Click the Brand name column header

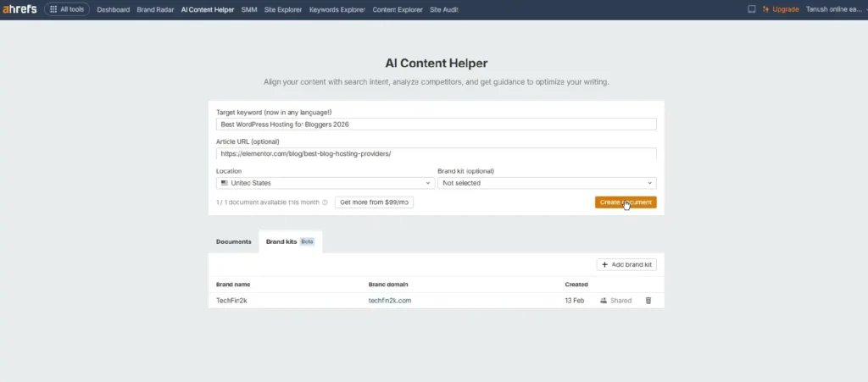pyautogui.click(x=233, y=285)
